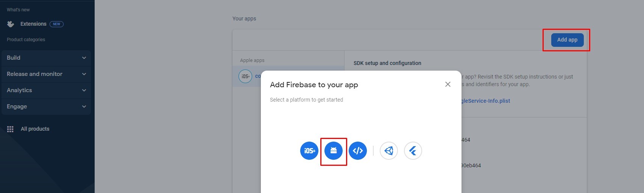This screenshot has height=193, width=644.
Task: Click the iOS+ app icon in Apple apps
Action: (245, 76)
